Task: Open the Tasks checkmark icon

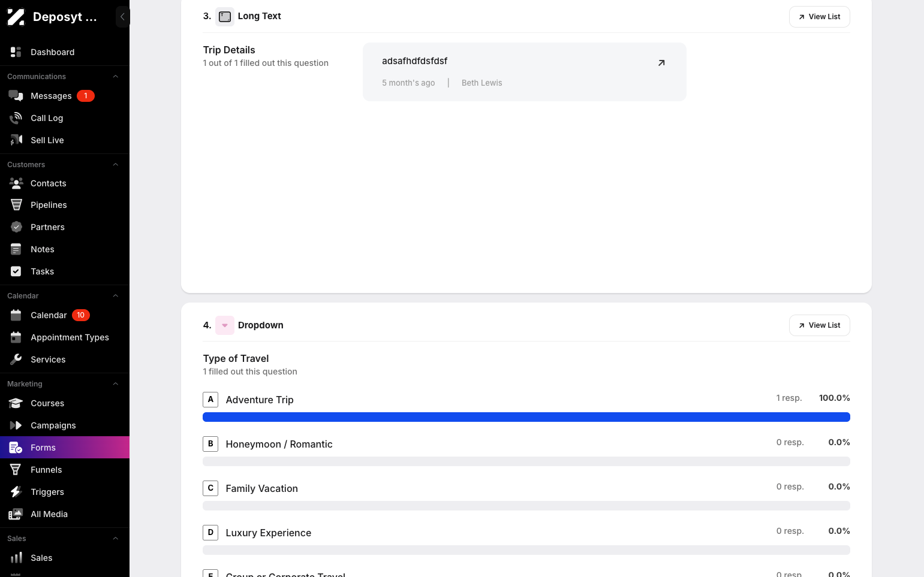Action: click(x=16, y=271)
